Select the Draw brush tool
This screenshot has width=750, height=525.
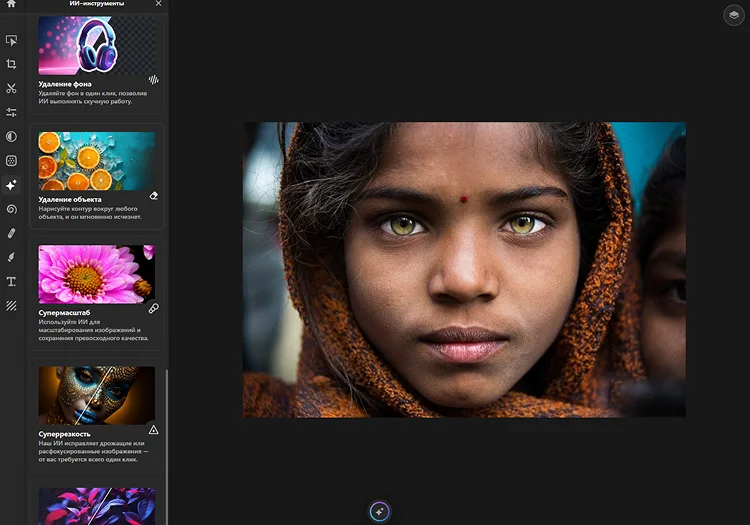coord(11,257)
